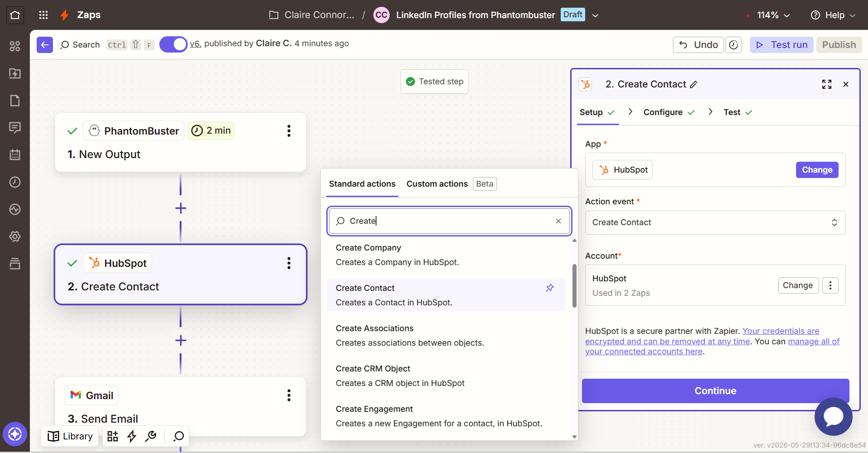Open the sidebar Zap file icon
This screenshot has height=453, width=868.
[x=15, y=73]
